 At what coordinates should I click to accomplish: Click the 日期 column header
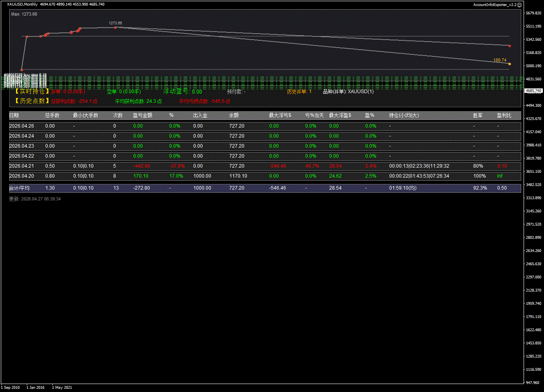pyautogui.click(x=14, y=115)
